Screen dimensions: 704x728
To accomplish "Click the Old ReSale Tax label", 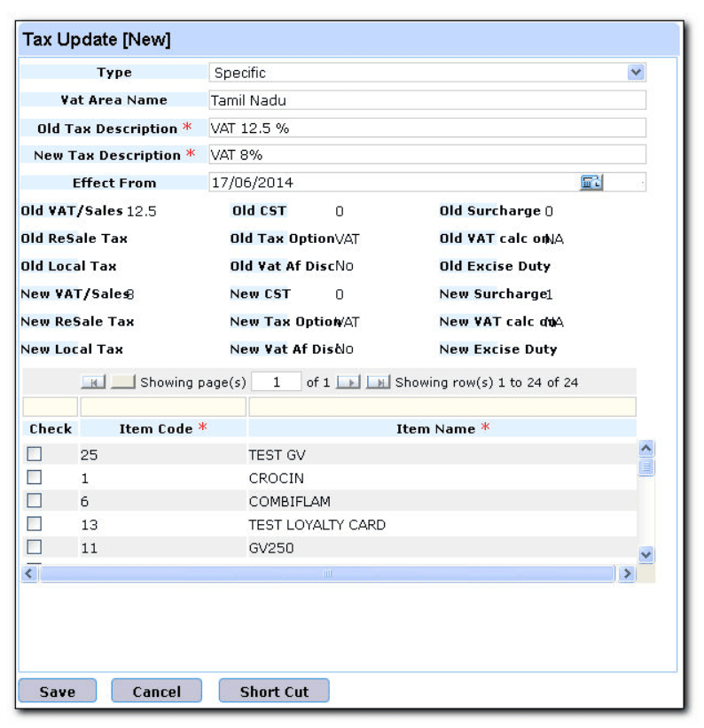I will pos(74,239).
